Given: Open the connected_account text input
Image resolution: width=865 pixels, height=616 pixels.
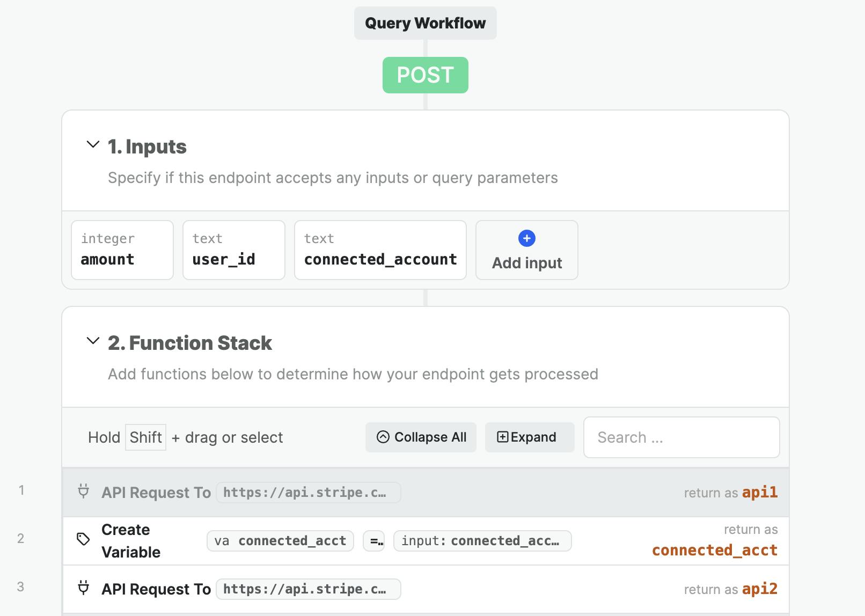Looking at the screenshot, I should tap(380, 250).
